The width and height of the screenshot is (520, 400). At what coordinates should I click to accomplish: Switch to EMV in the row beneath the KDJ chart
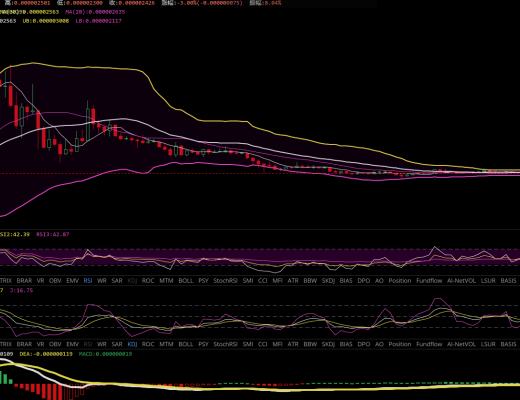click(72, 344)
